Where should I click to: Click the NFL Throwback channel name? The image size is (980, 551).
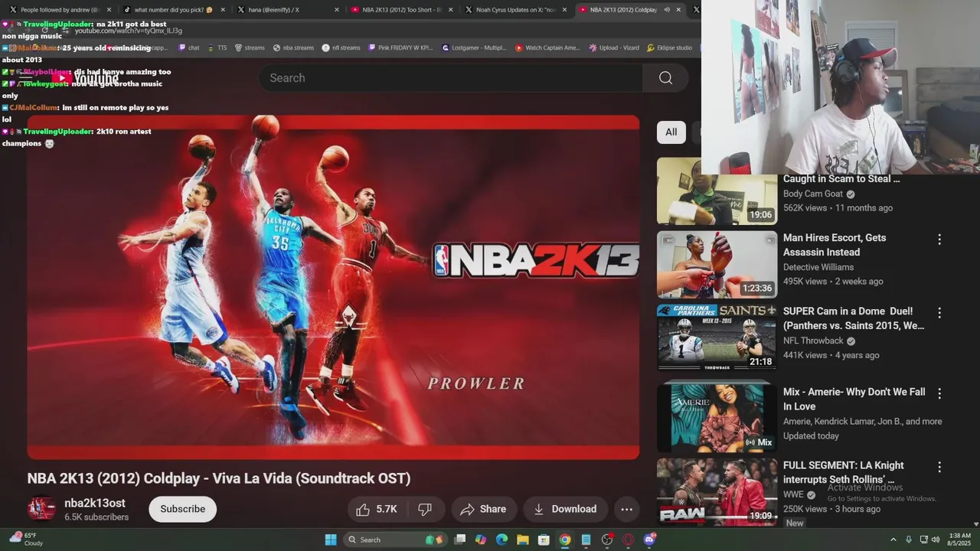coord(813,341)
